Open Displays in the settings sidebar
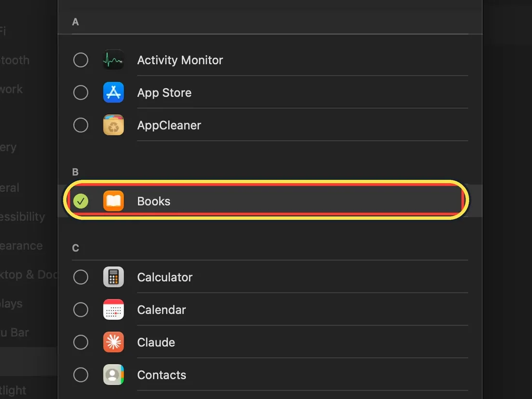The height and width of the screenshot is (399, 532). [x=12, y=304]
